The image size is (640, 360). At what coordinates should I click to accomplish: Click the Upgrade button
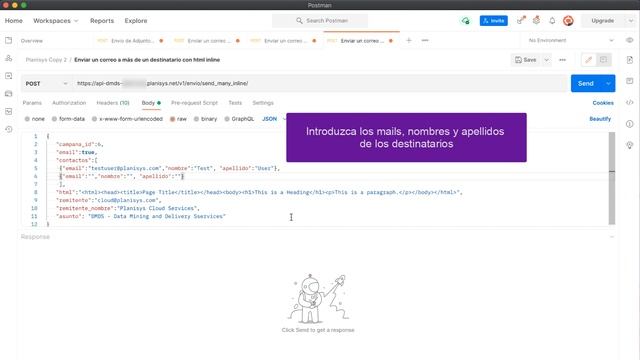[602, 20]
